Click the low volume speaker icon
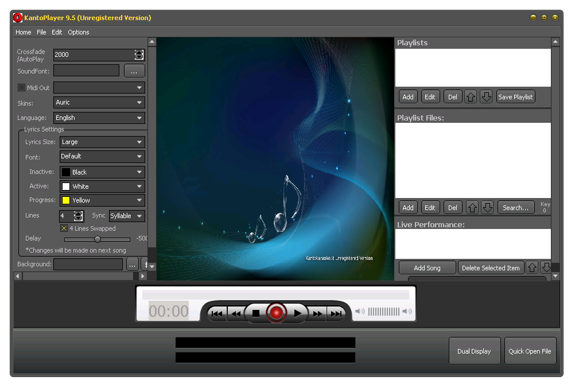Viewport: 575px width, 392px height. tap(360, 311)
